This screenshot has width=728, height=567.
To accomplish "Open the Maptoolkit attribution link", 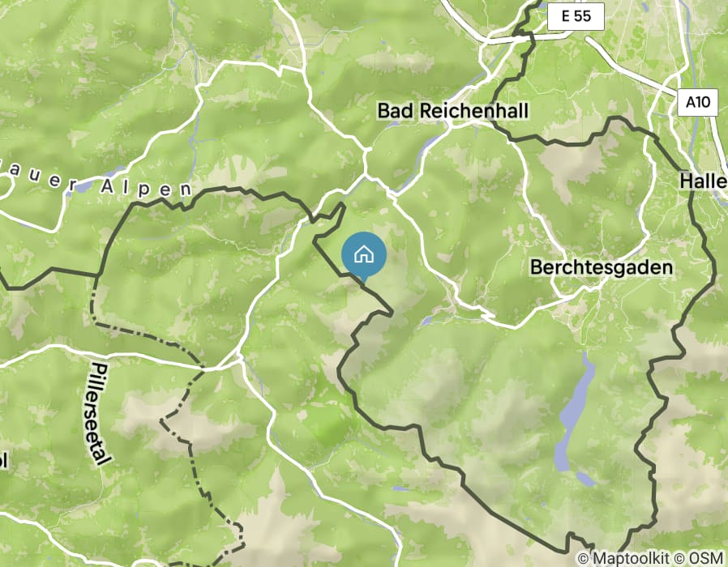I will pos(623,558).
